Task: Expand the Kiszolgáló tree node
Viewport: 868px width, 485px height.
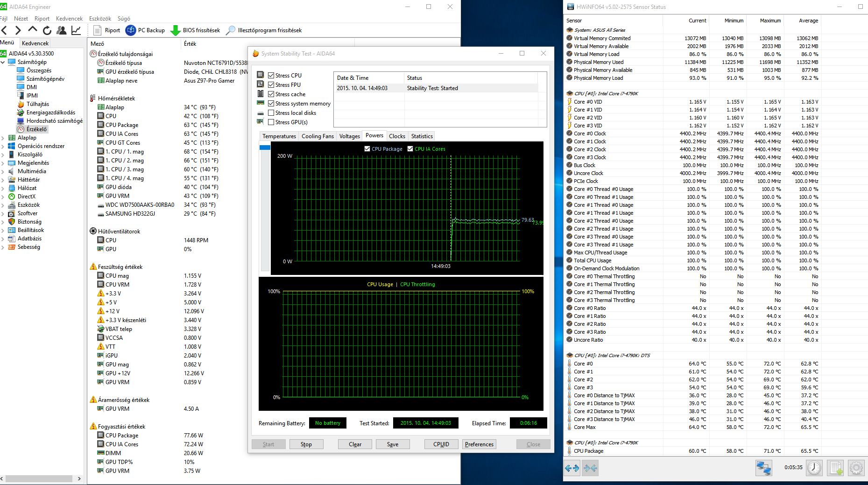Action: pos(3,155)
